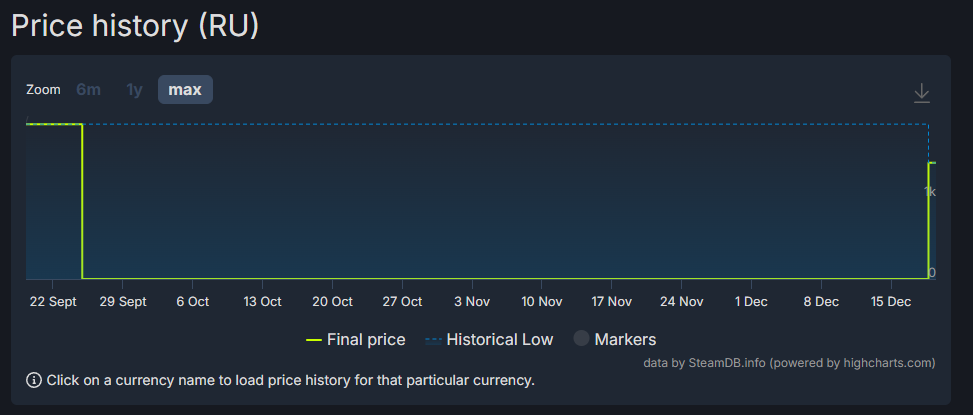Click the 1k value axis label
The width and height of the screenshot is (973, 415).
tap(930, 191)
